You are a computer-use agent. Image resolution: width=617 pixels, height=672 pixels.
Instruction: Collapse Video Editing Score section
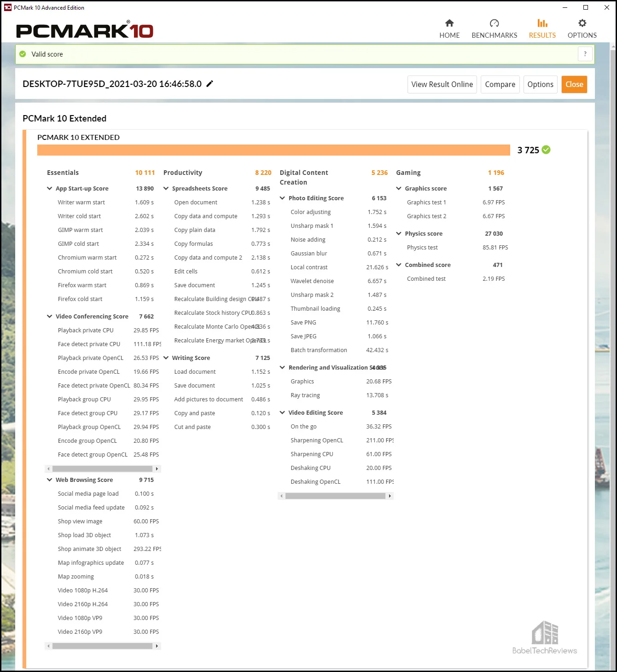282,412
